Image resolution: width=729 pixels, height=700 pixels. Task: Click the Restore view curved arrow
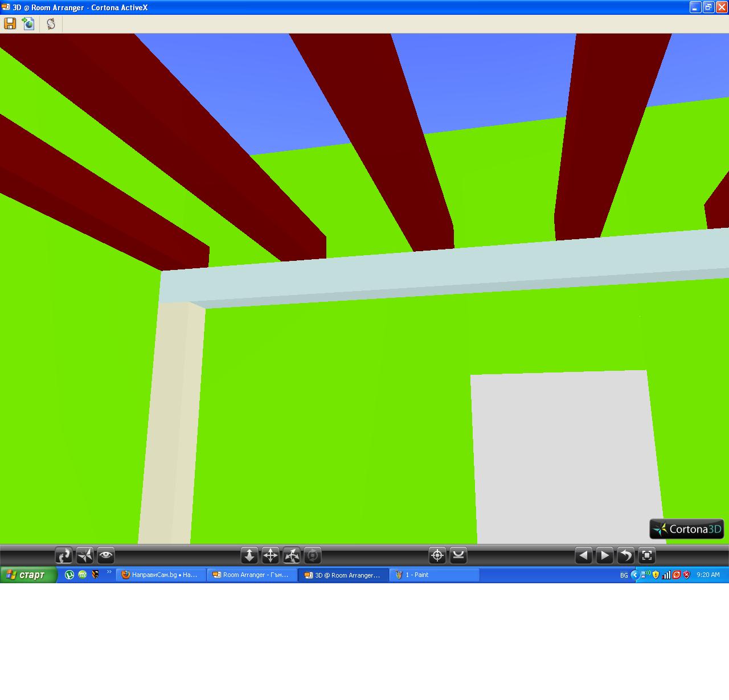626,555
